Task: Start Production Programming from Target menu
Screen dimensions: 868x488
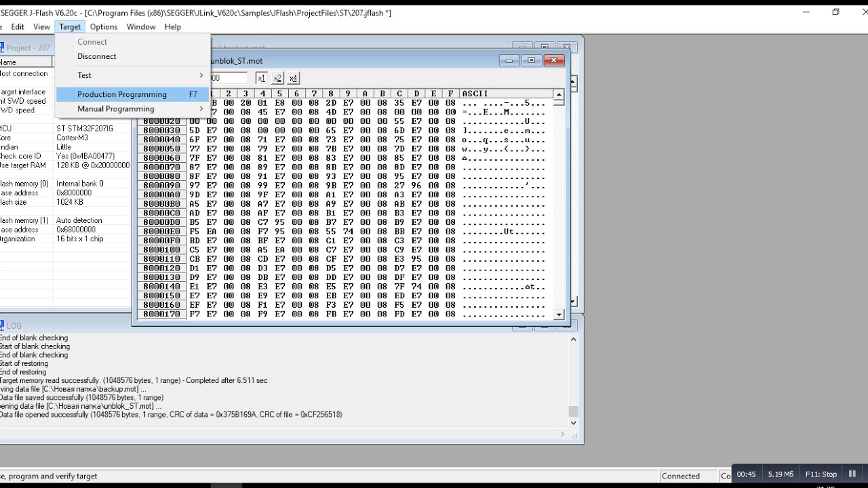Action: (133, 94)
